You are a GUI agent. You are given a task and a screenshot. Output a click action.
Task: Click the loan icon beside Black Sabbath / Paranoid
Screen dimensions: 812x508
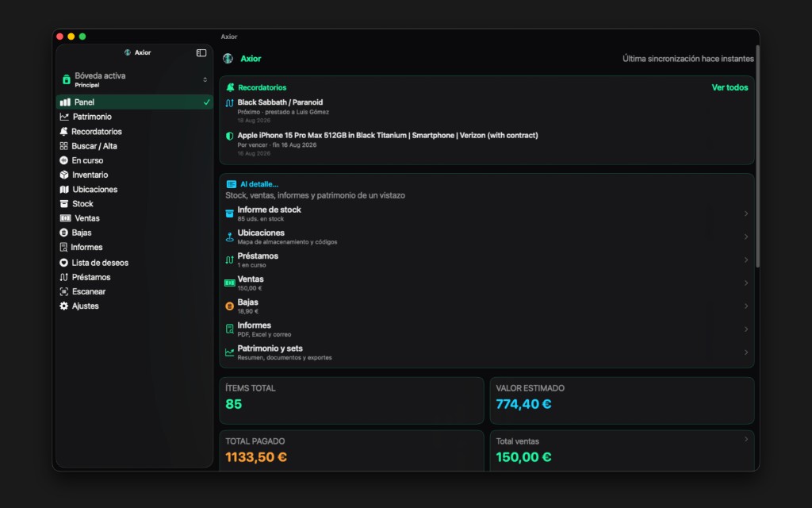point(229,102)
